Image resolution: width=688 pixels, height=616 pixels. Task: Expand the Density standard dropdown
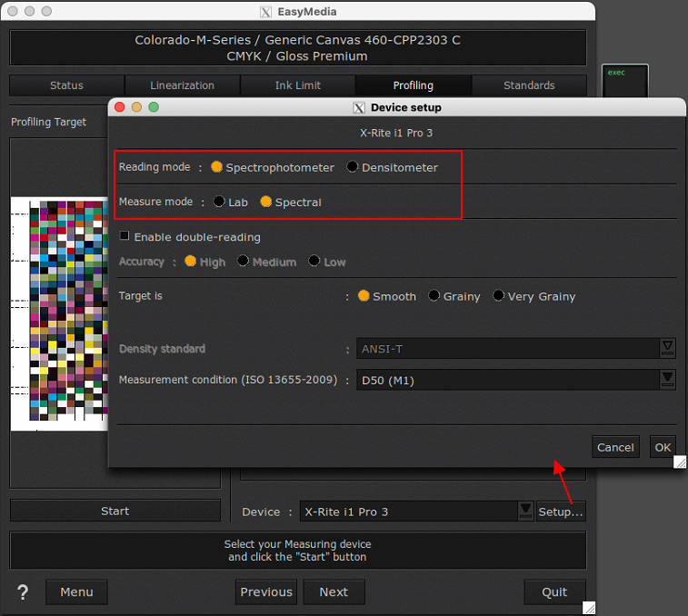(x=667, y=349)
